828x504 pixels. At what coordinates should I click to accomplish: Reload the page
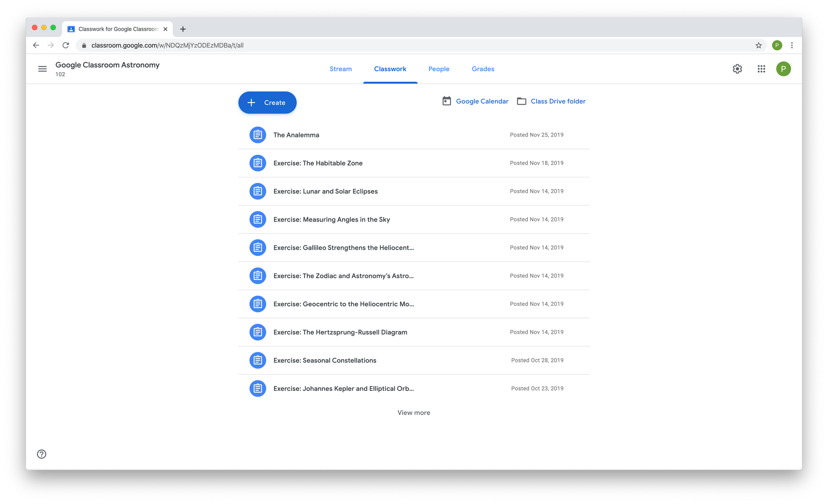[66, 46]
